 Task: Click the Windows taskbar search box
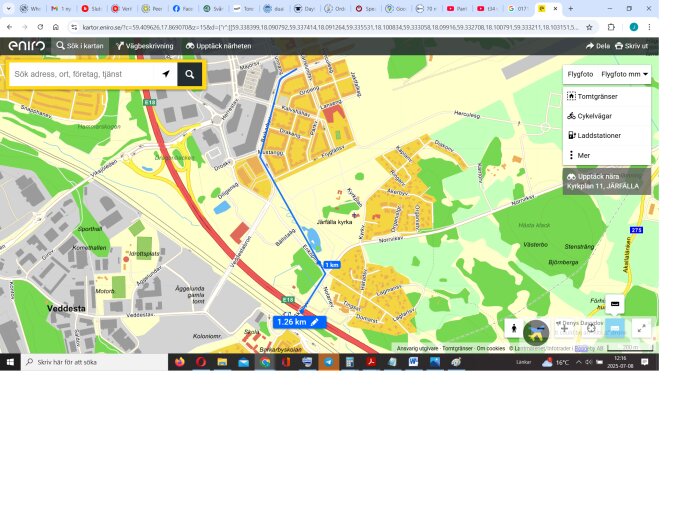pyautogui.click(x=94, y=362)
